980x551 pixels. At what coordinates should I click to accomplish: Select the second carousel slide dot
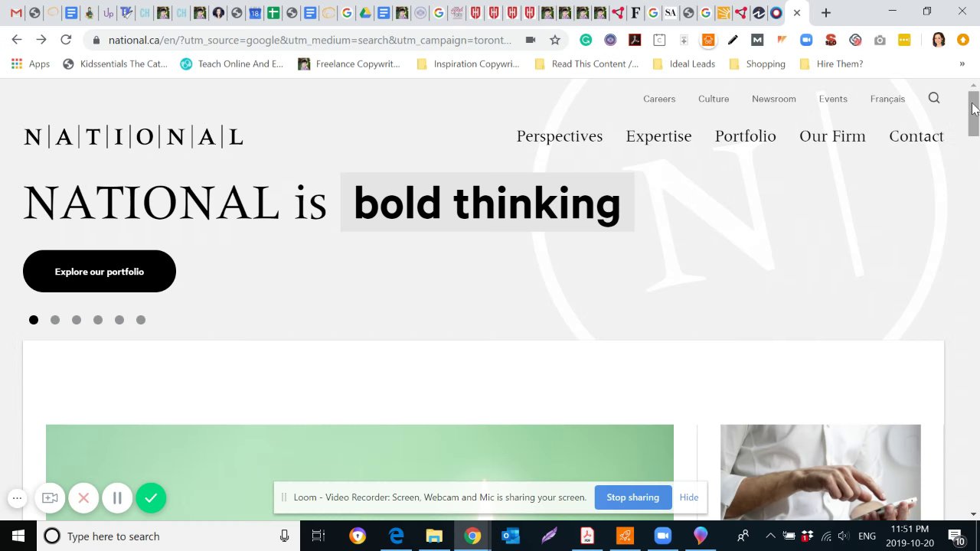[55, 320]
